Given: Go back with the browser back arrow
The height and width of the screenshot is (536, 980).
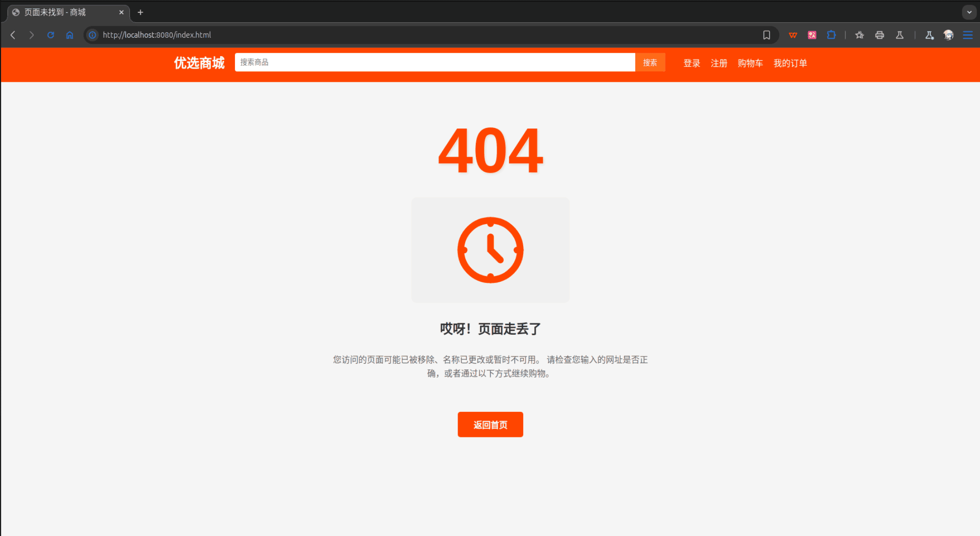Looking at the screenshot, I should (x=13, y=35).
